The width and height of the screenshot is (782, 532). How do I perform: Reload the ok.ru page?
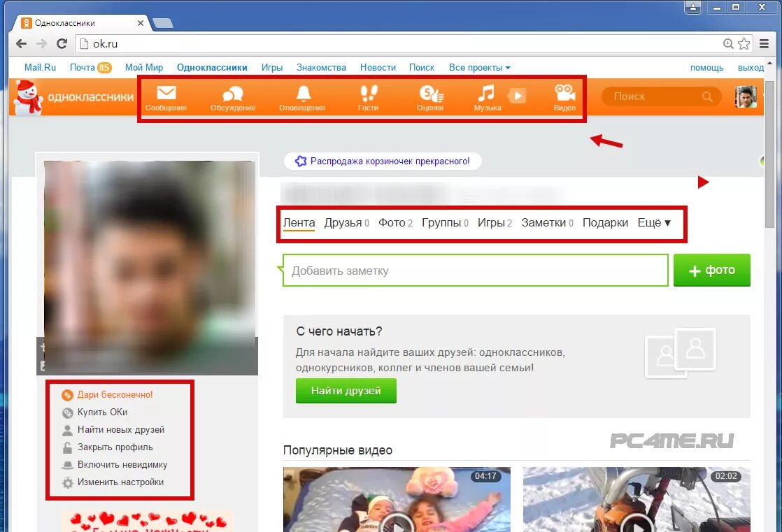click(x=62, y=43)
